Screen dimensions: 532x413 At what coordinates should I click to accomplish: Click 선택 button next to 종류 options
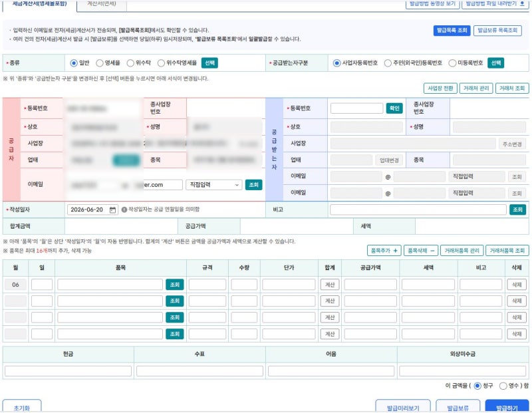209,63
